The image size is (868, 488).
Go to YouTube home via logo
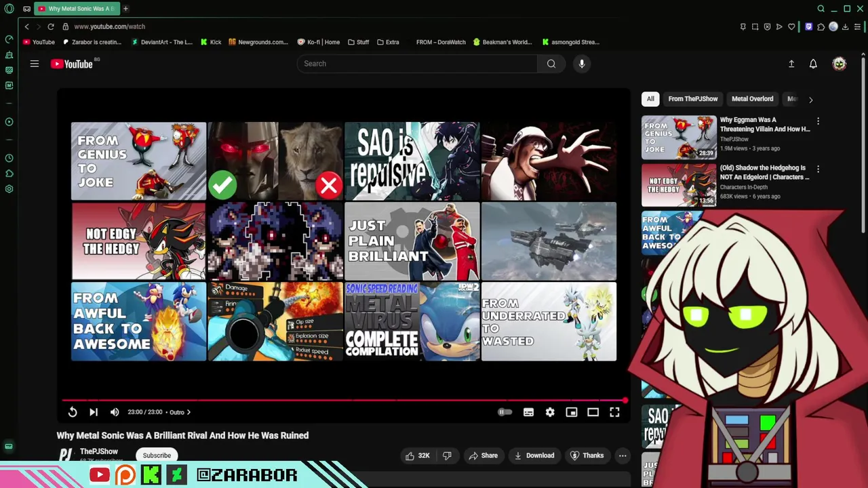click(72, 64)
